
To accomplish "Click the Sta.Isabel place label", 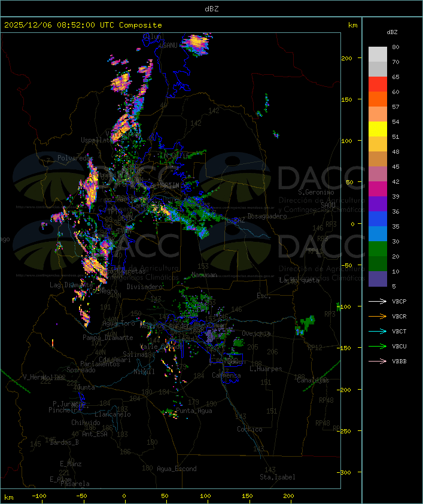I will click(278, 477).
